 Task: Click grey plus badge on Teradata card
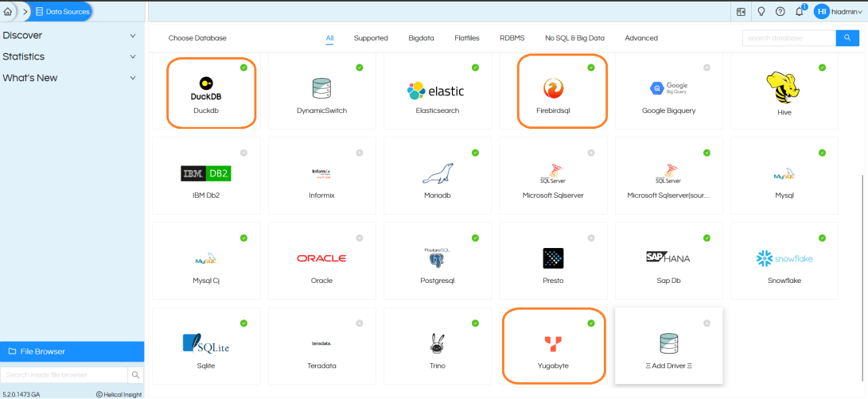pyautogui.click(x=360, y=323)
